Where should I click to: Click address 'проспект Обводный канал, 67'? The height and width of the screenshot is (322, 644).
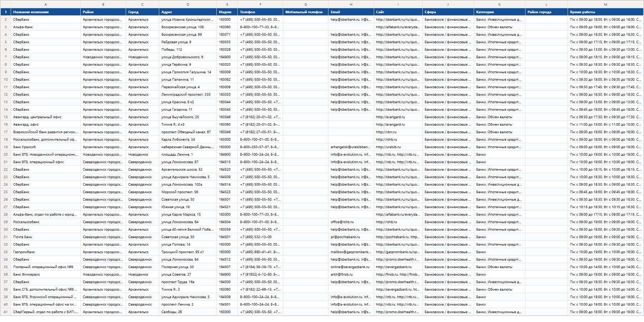188,132
